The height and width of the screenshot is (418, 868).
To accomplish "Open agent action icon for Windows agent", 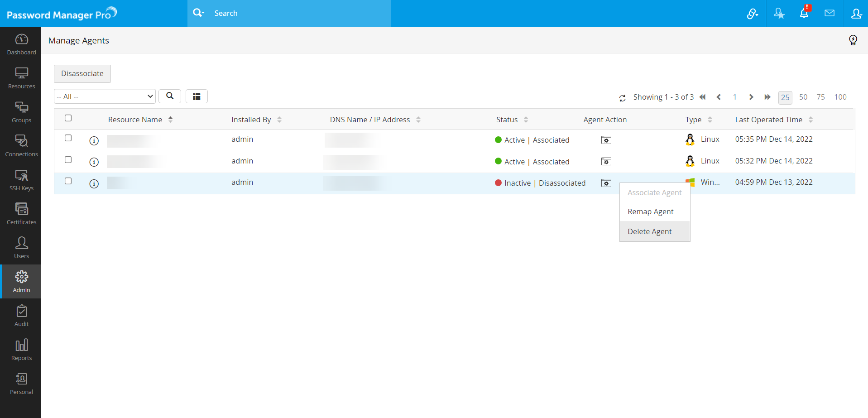I will (606, 183).
